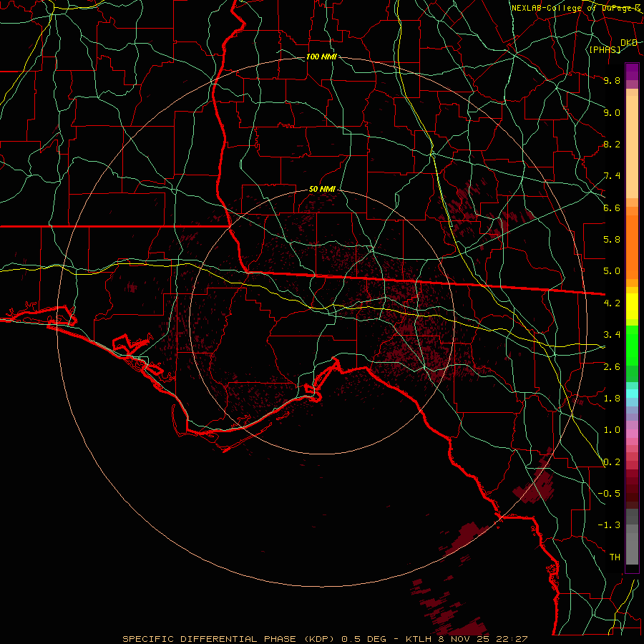
Task: Click the 0.2 scale value label
Action: point(612,462)
